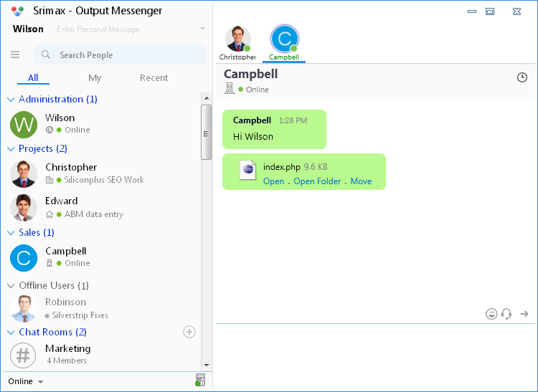Viewport: 538px width, 392px height.
Task: Click clock icon beside Wilson's Online status
Action: click(49, 130)
